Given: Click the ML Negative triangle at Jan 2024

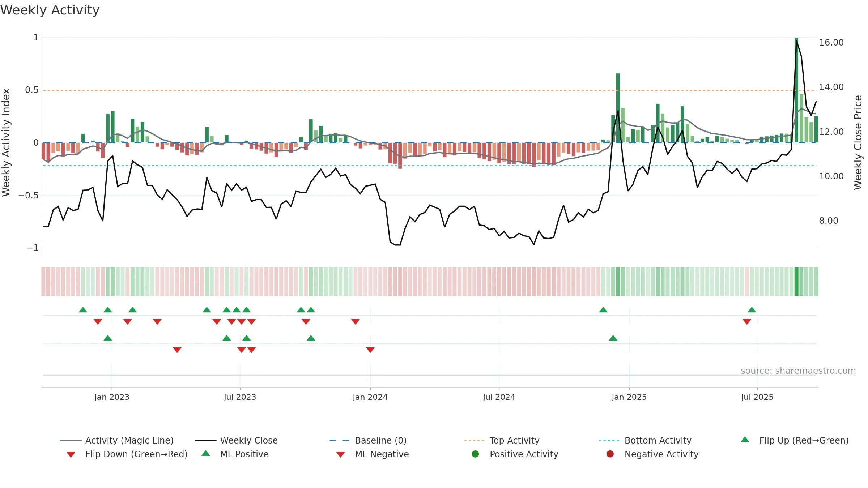Looking at the screenshot, I should [370, 350].
